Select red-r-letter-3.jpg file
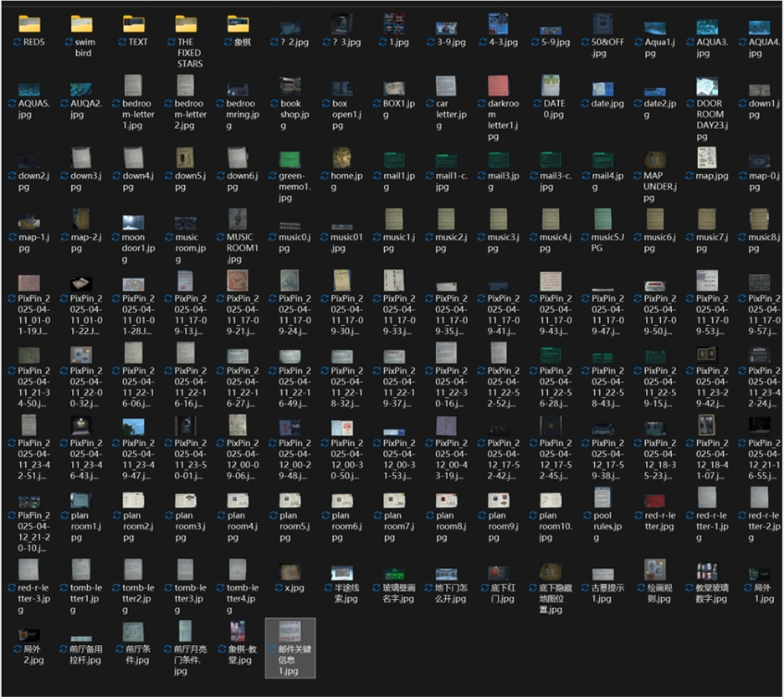Screen dimensions: 784x697 (x=29, y=588)
